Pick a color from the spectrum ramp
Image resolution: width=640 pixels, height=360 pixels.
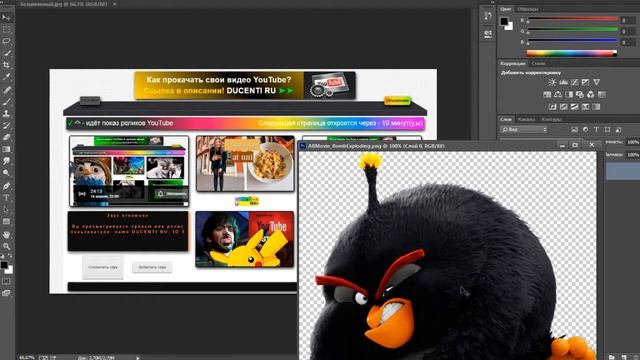pos(572,53)
